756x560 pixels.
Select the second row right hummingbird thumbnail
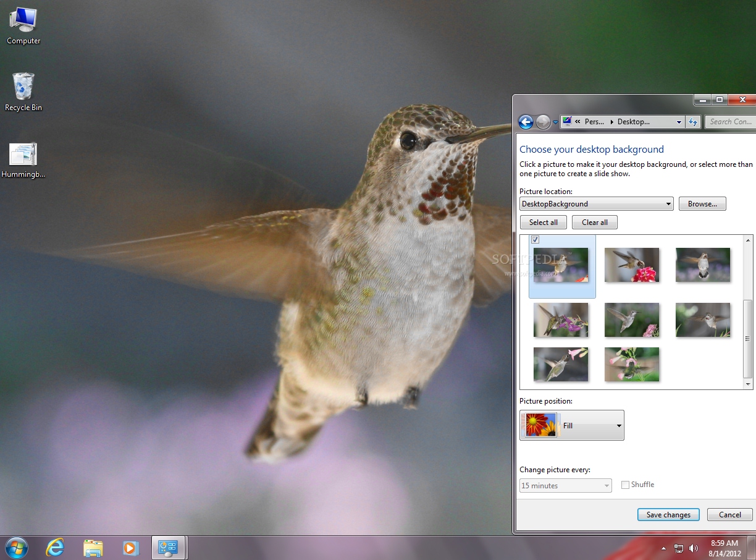703,320
